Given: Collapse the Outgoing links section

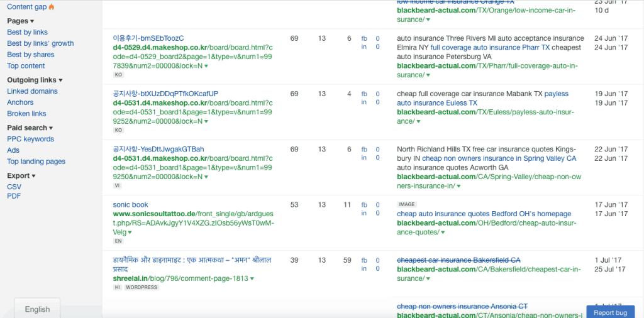Looking at the screenshot, I should (35, 80).
